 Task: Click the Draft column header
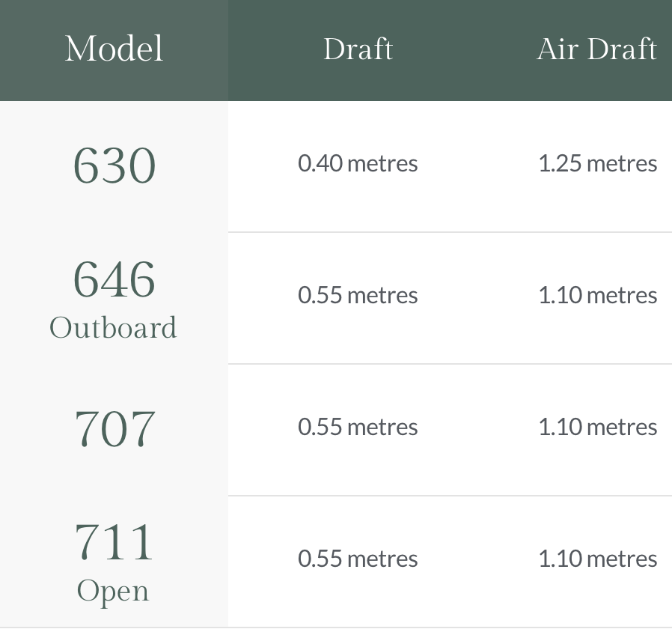click(358, 49)
